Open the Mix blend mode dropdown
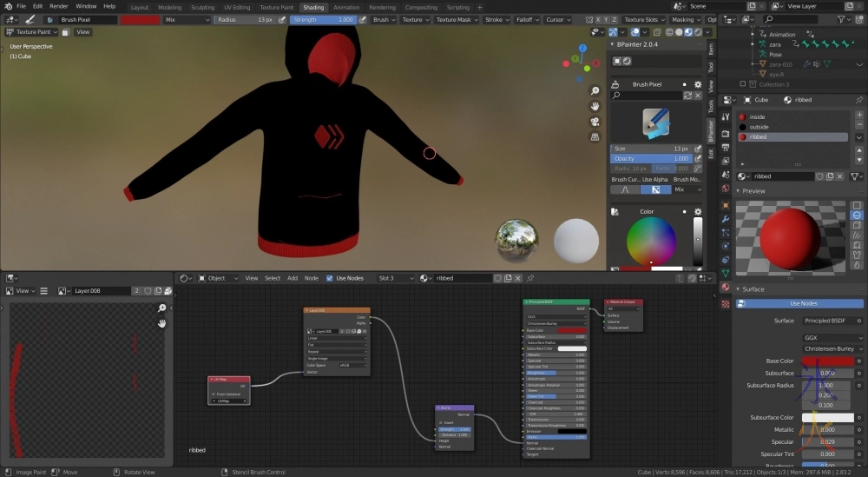The height and width of the screenshot is (477, 868). point(185,19)
